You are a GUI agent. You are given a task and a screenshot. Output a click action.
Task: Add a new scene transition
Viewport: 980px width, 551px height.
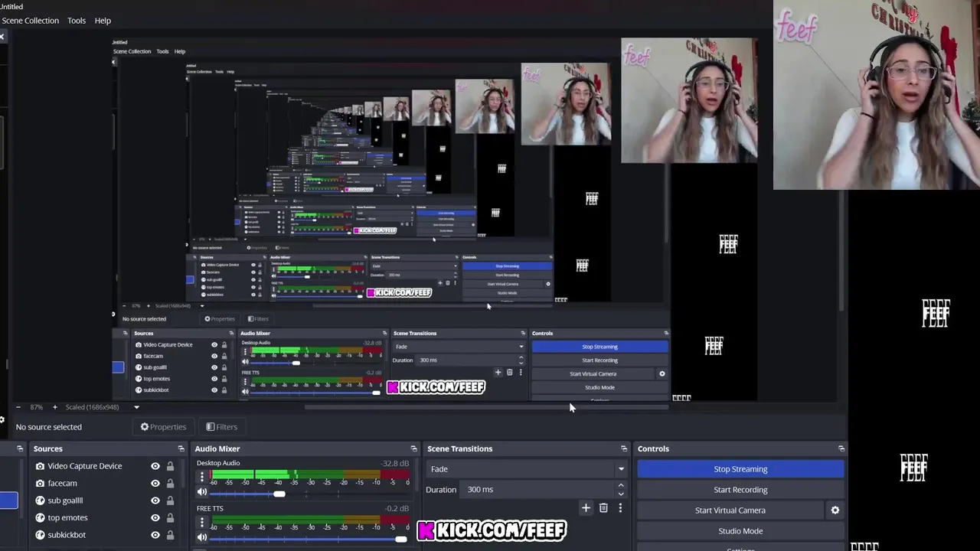tap(586, 508)
